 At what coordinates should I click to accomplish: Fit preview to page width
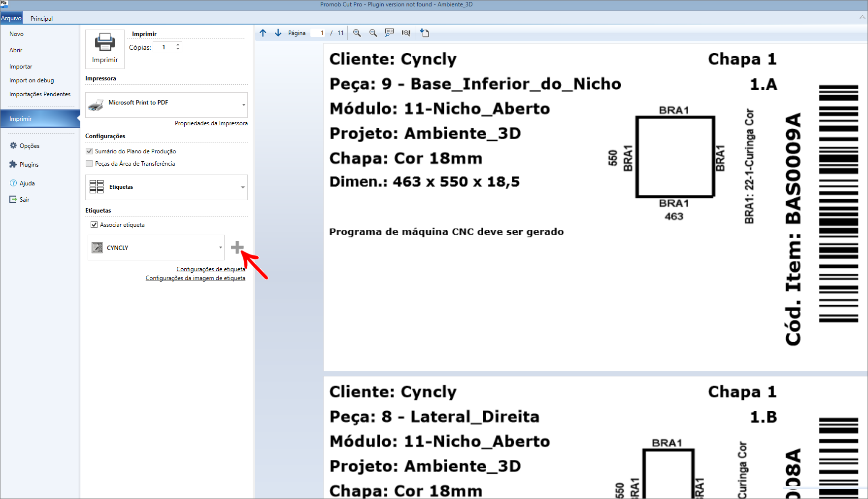(x=406, y=33)
